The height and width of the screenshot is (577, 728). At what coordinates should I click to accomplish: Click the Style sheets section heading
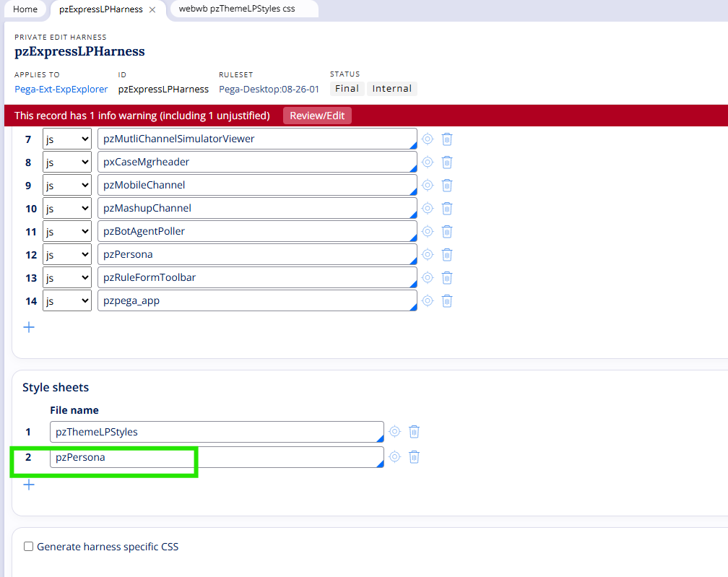[56, 388]
